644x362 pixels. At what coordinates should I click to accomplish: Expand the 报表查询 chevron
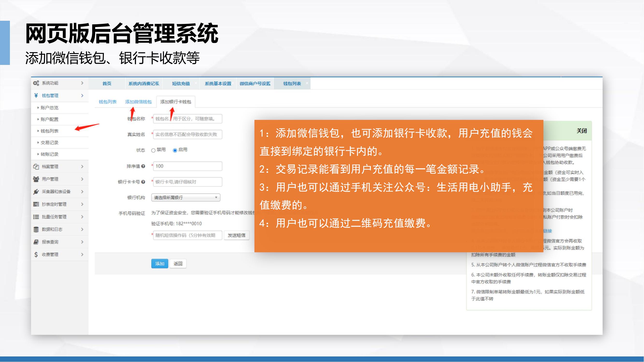(82, 242)
